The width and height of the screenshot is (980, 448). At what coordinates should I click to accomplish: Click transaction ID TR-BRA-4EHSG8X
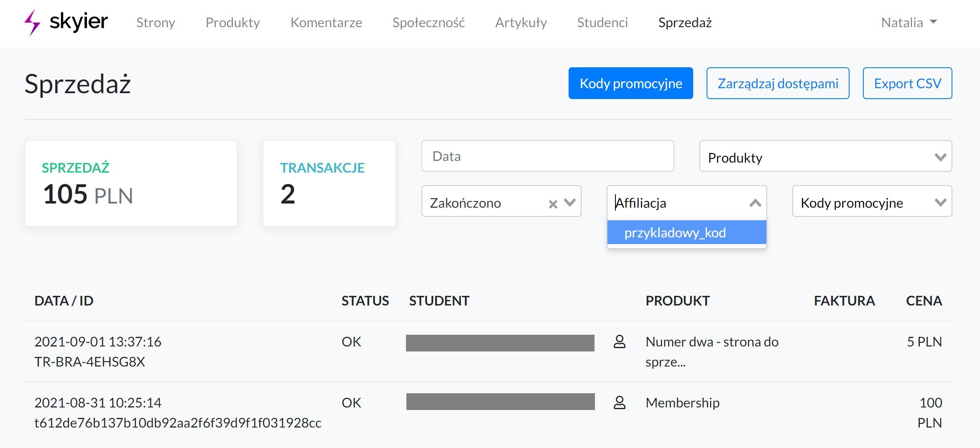pyautogui.click(x=89, y=361)
